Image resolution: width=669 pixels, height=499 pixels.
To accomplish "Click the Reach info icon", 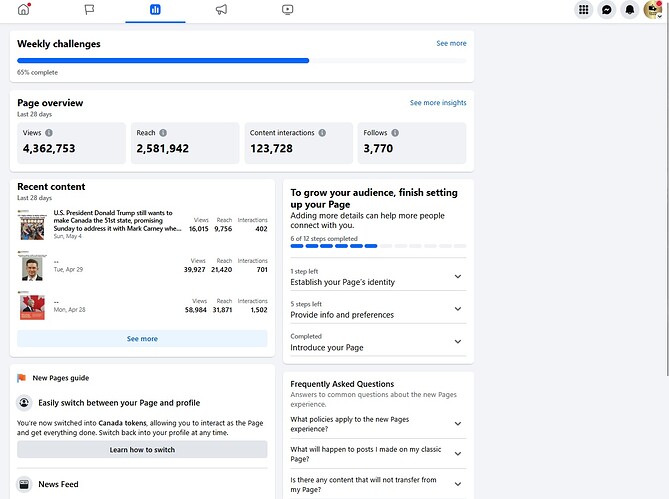I will click(x=163, y=133).
